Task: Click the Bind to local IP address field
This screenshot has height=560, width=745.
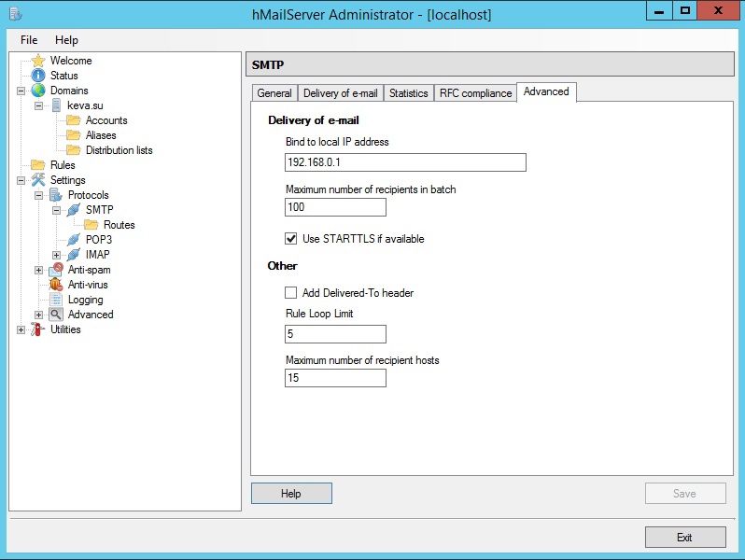Action: tap(405, 162)
